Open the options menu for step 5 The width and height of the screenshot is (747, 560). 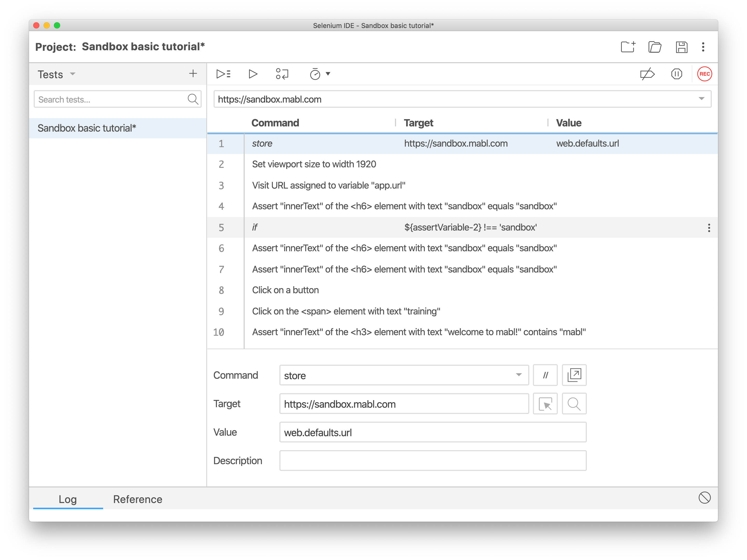click(x=709, y=228)
